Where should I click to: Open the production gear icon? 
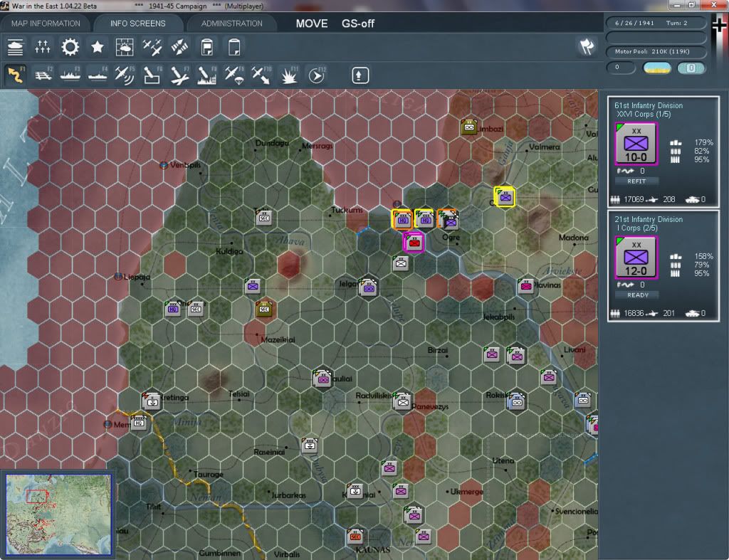70,48
